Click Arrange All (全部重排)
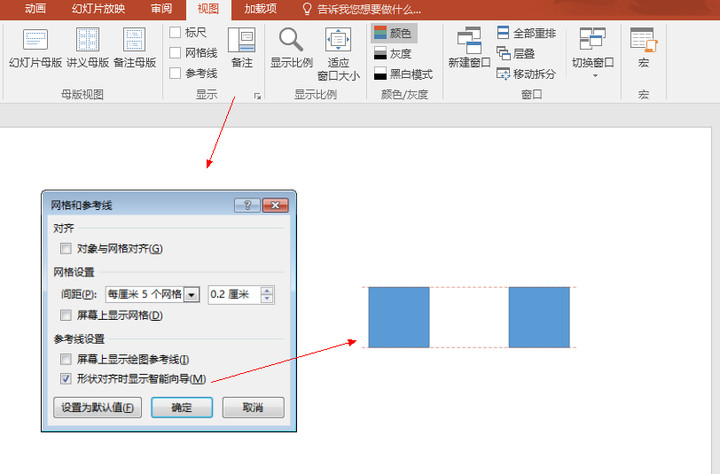The image size is (720, 474). click(x=527, y=33)
